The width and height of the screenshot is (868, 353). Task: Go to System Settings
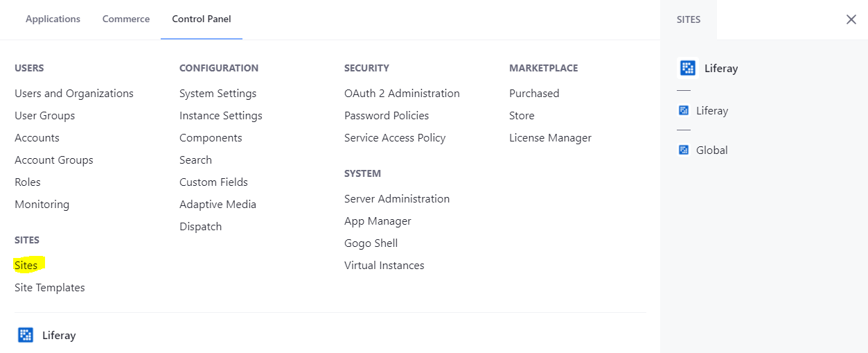(x=218, y=94)
